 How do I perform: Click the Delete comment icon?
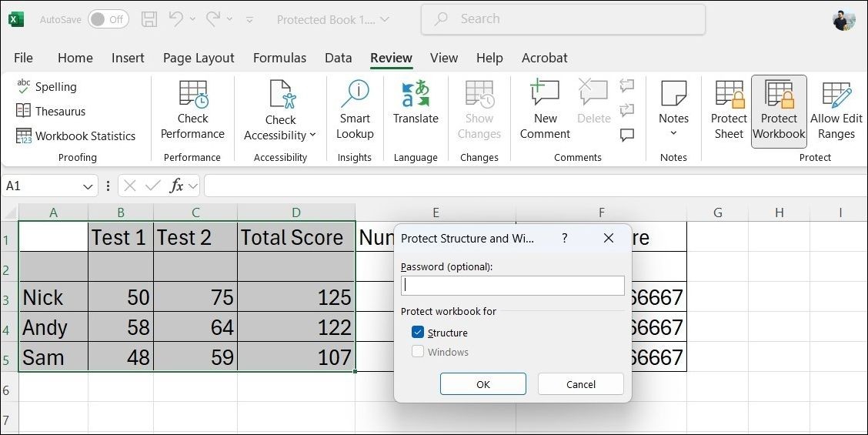click(593, 92)
